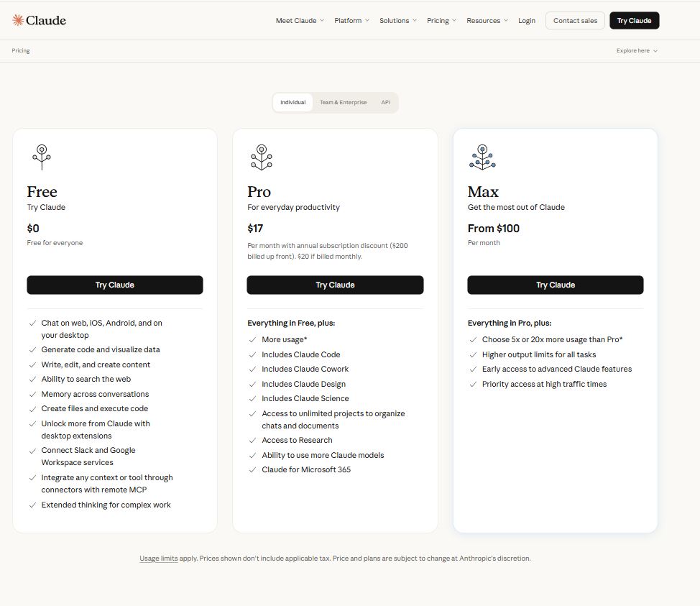Click Try Claude under Pro plan

(335, 285)
